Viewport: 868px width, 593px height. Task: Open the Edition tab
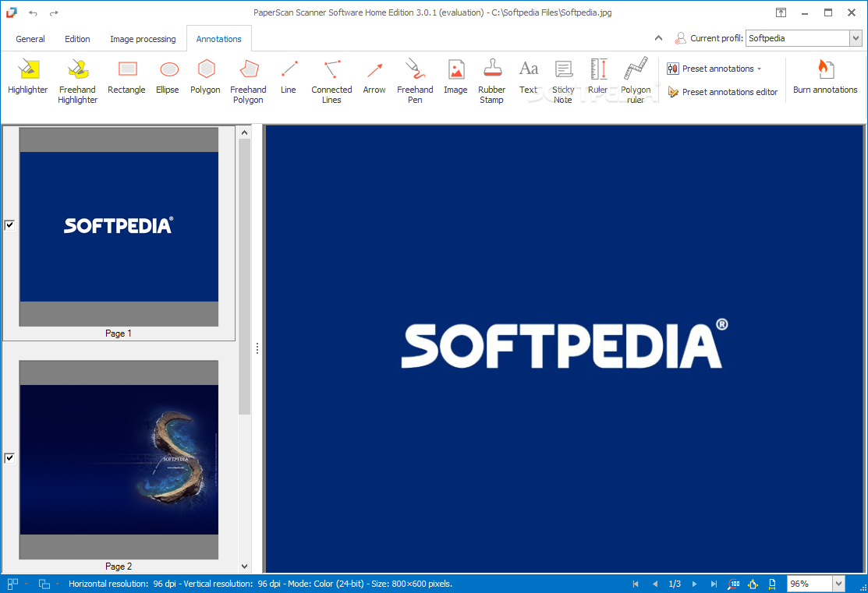click(77, 39)
